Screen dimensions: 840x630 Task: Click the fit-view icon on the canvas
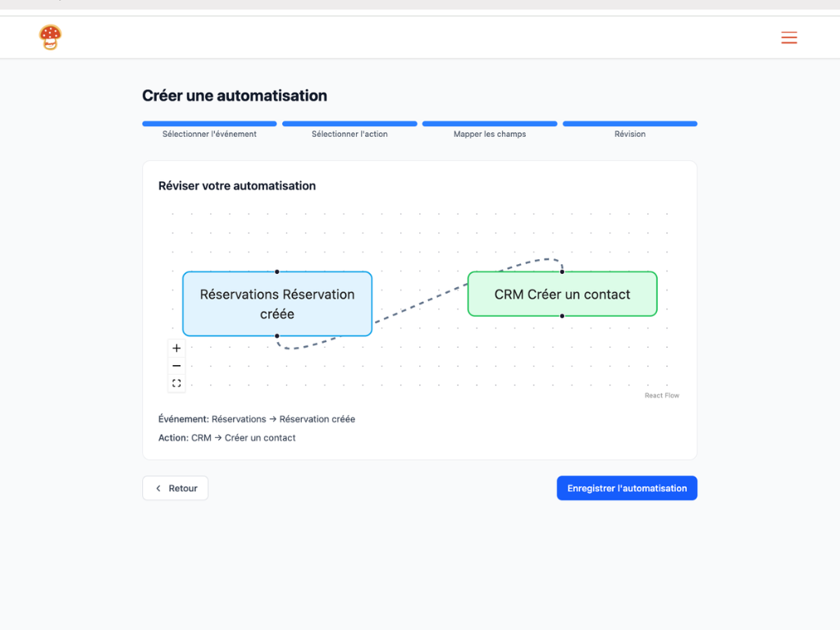coord(176,382)
